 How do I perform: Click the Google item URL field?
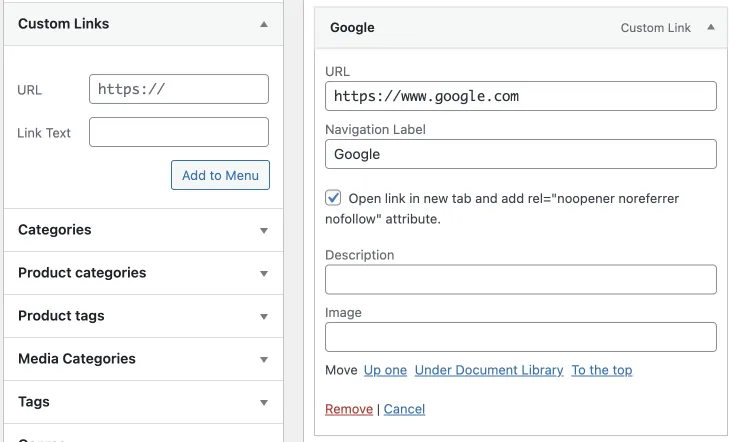tap(521, 96)
